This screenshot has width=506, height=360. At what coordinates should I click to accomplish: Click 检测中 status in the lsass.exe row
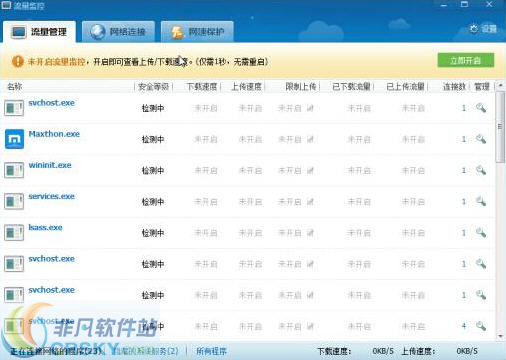point(153,233)
